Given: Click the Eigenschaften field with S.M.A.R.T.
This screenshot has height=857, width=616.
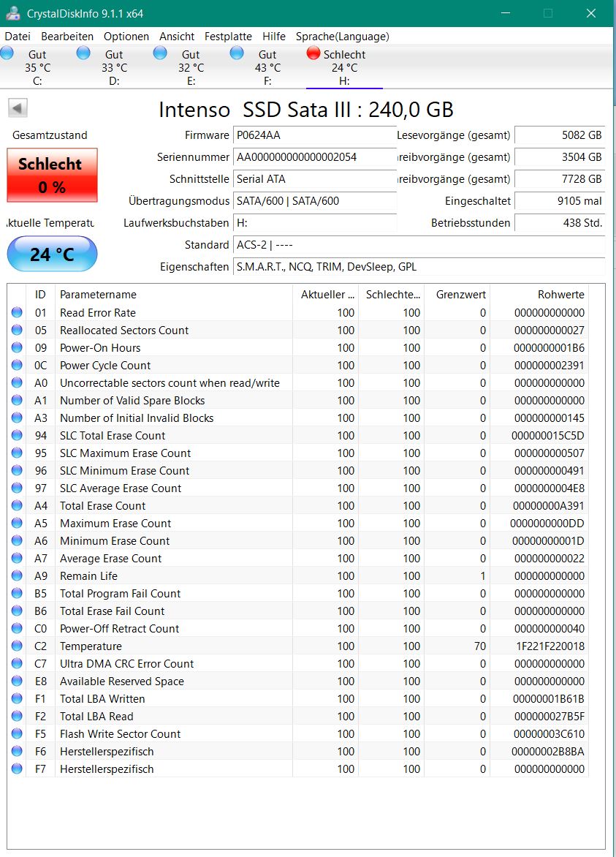Looking at the screenshot, I should (419, 267).
